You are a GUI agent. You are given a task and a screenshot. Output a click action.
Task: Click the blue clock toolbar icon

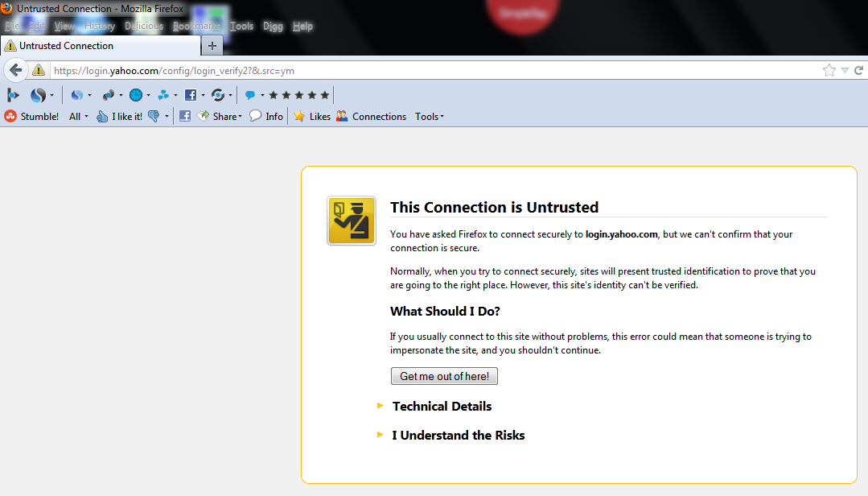click(x=136, y=95)
